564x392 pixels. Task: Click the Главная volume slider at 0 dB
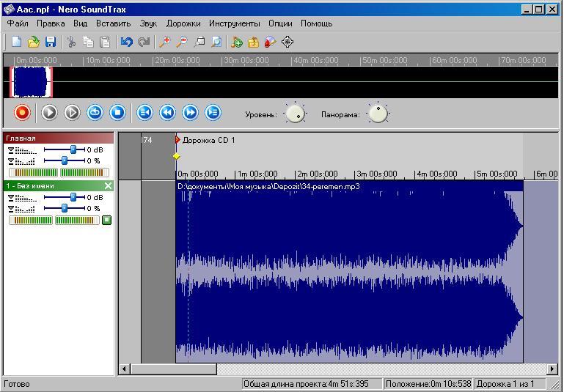coord(73,149)
